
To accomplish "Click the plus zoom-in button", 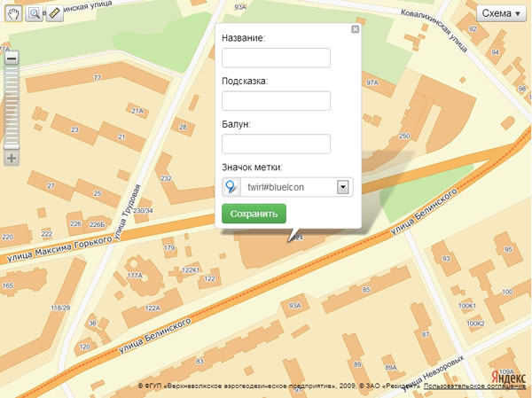I will 12,158.
